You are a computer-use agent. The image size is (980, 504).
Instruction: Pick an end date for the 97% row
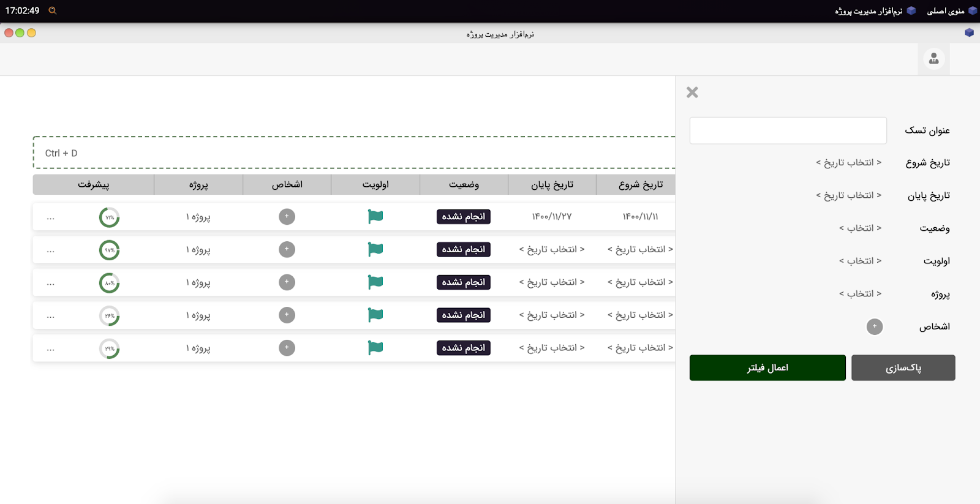pos(552,249)
